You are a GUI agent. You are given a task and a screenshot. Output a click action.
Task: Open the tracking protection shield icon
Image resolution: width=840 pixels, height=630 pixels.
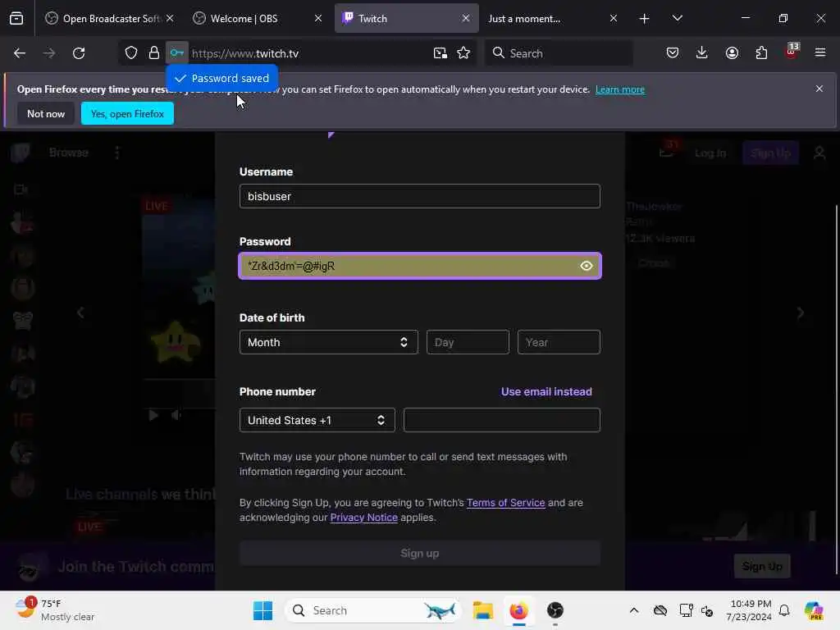131,53
